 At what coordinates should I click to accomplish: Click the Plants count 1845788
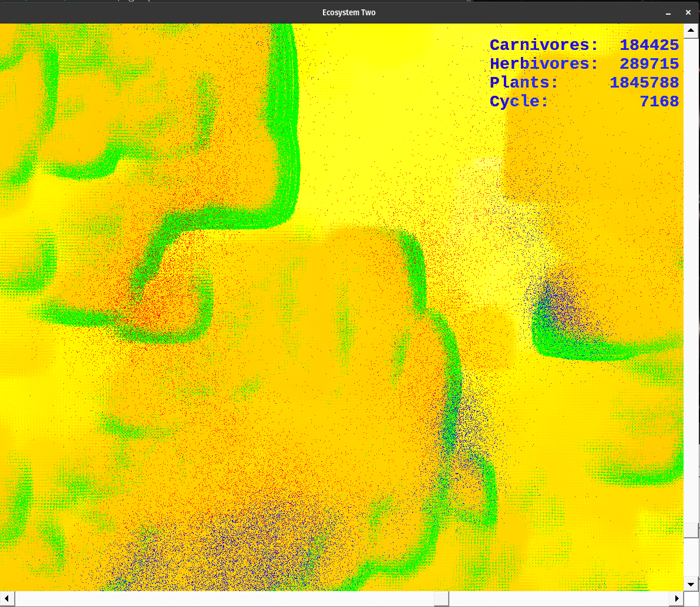[x=644, y=83]
